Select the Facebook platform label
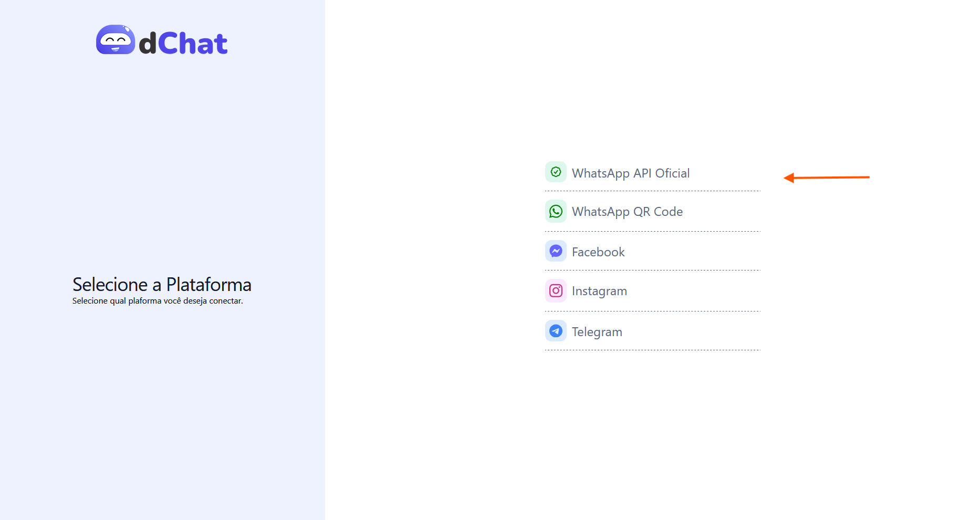 point(598,252)
